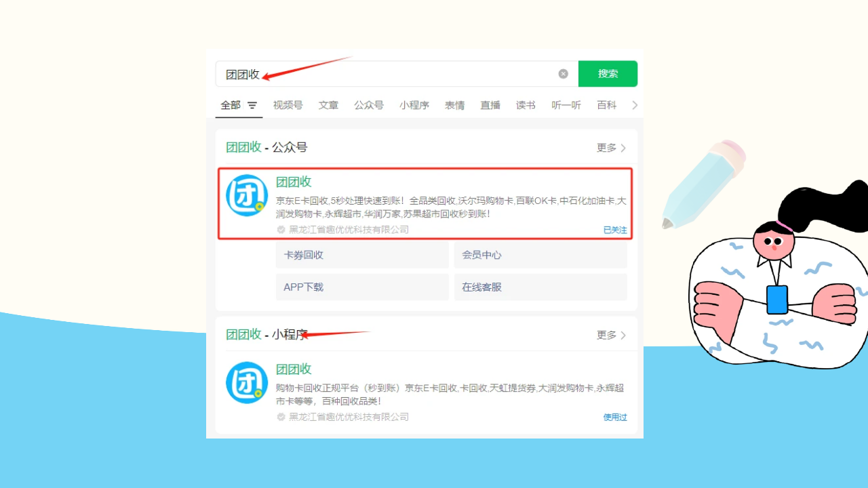Switch to the 公众号 tab
Viewport: 868px width, 488px height.
point(369,105)
